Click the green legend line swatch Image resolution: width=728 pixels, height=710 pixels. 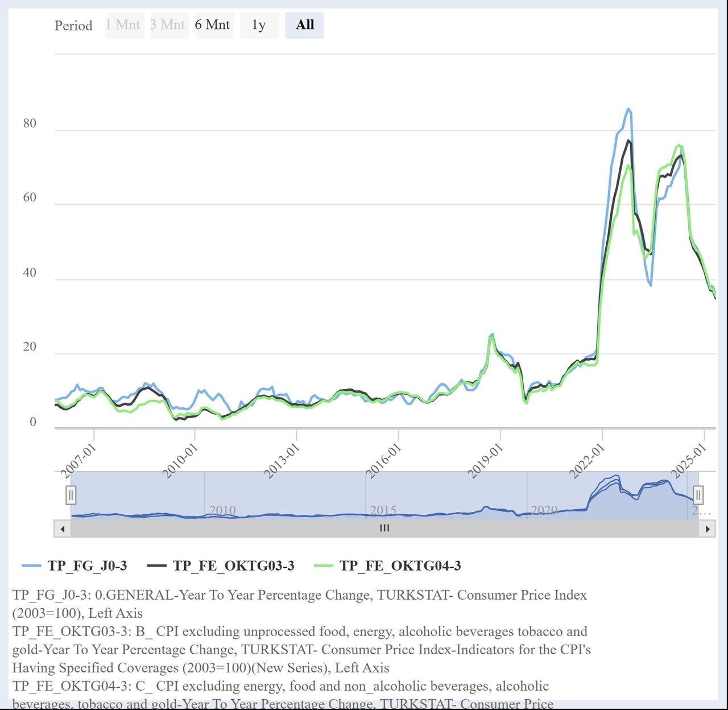pos(323,565)
